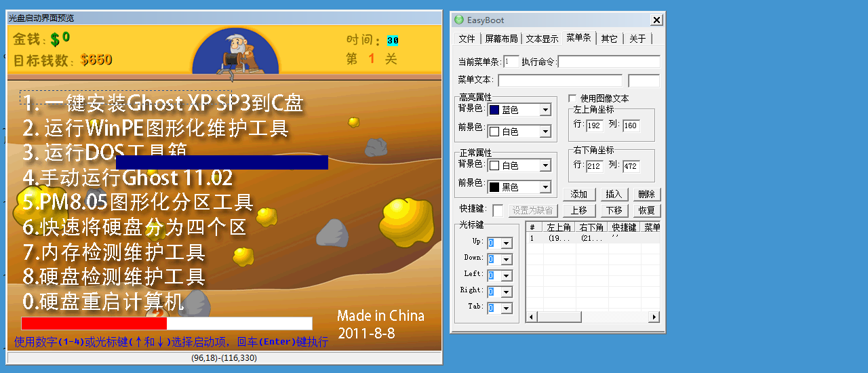
Task: Click the 添加 button
Action: [578, 195]
